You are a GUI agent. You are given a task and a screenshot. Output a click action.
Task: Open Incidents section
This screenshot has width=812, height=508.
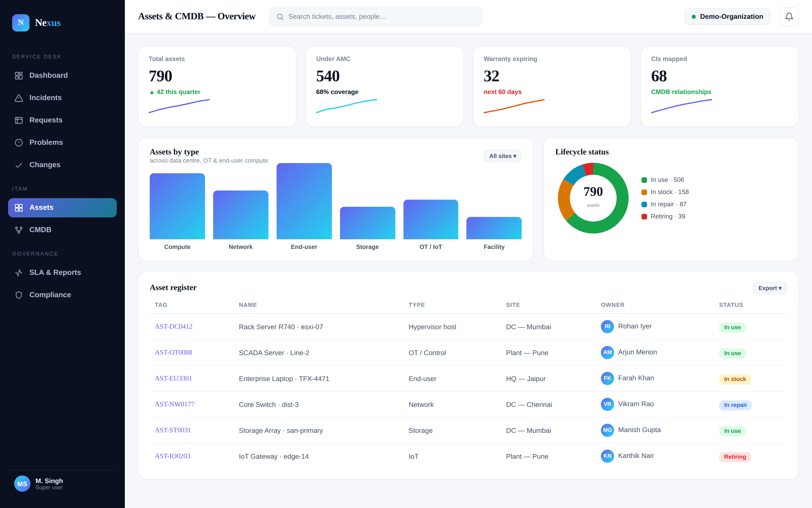62,98
